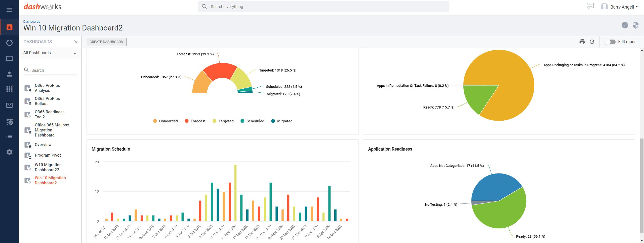
Task: Toggle Migrated legend item
Action: [282, 121]
